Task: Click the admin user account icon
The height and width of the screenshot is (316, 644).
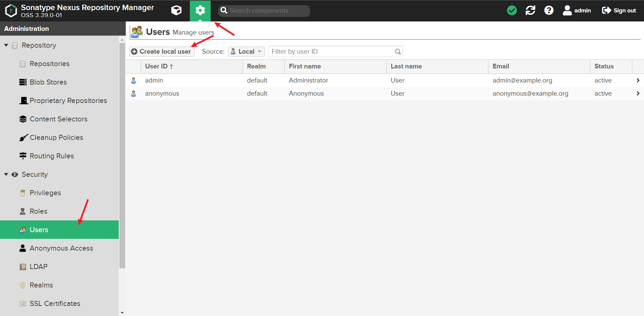Action: tap(567, 10)
